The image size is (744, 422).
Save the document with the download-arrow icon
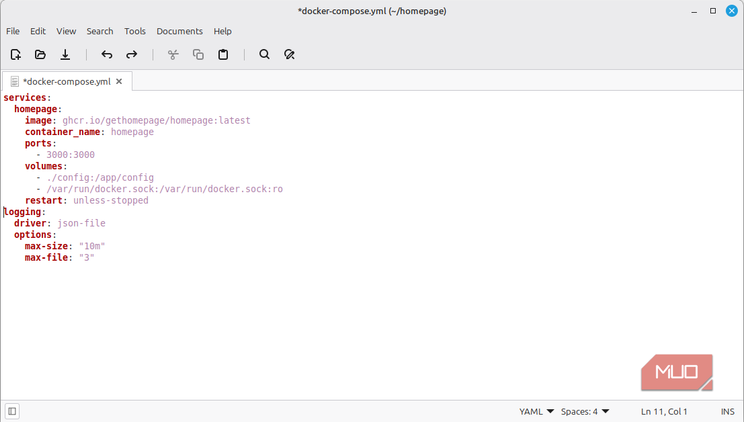[x=65, y=55]
